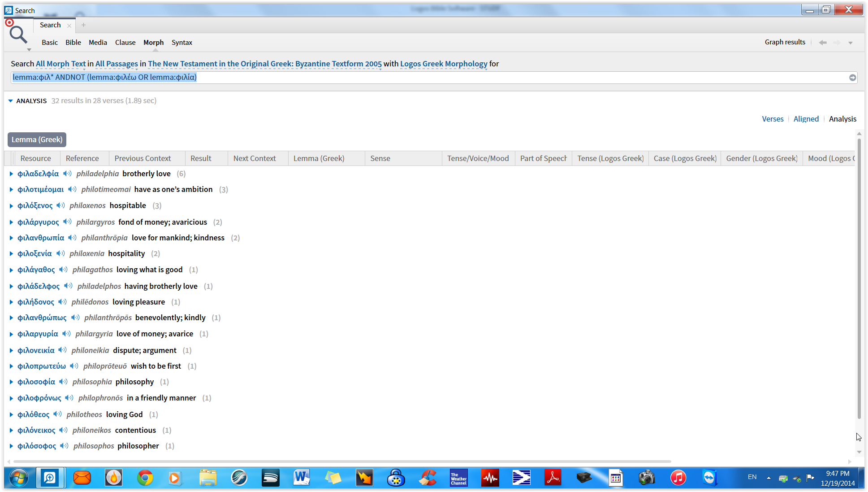Close the Search tab

[69, 26]
